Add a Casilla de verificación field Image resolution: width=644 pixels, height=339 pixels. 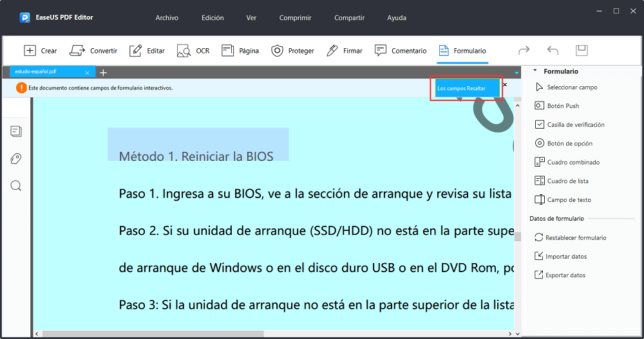tap(570, 124)
